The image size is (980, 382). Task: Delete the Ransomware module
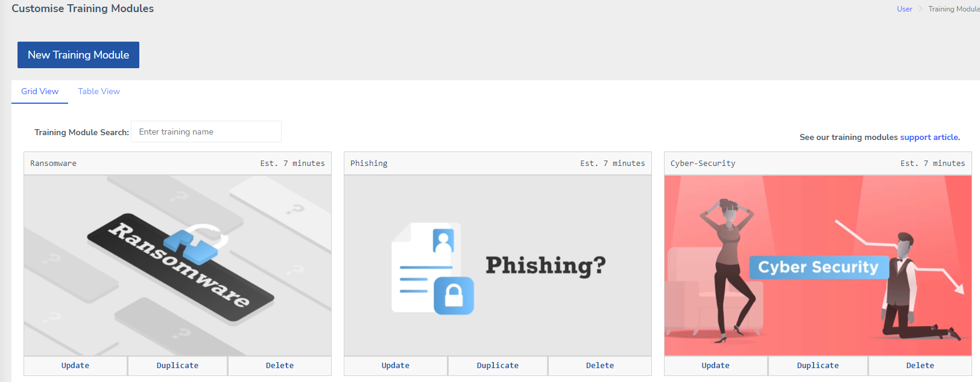pos(280,366)
